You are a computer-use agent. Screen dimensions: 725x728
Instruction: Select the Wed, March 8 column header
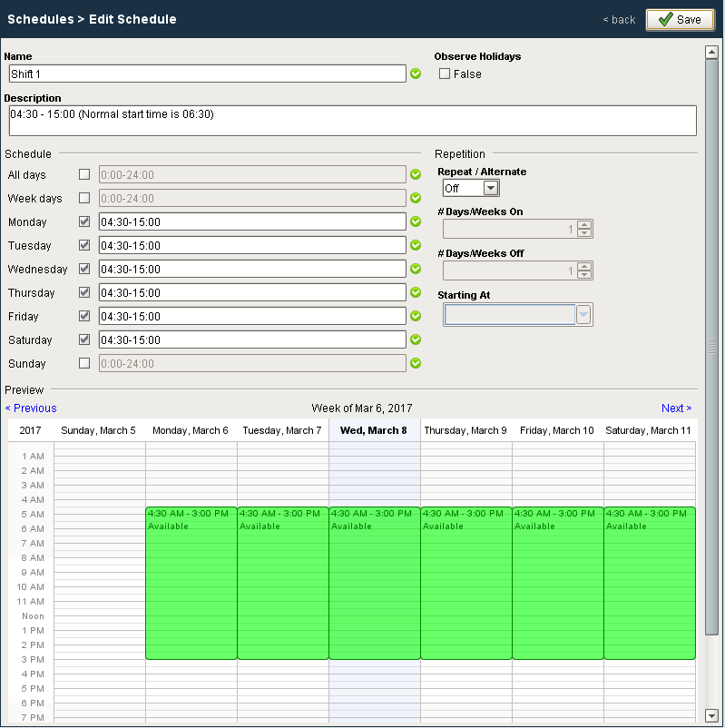pyautogui.click(x=374, y=430)
